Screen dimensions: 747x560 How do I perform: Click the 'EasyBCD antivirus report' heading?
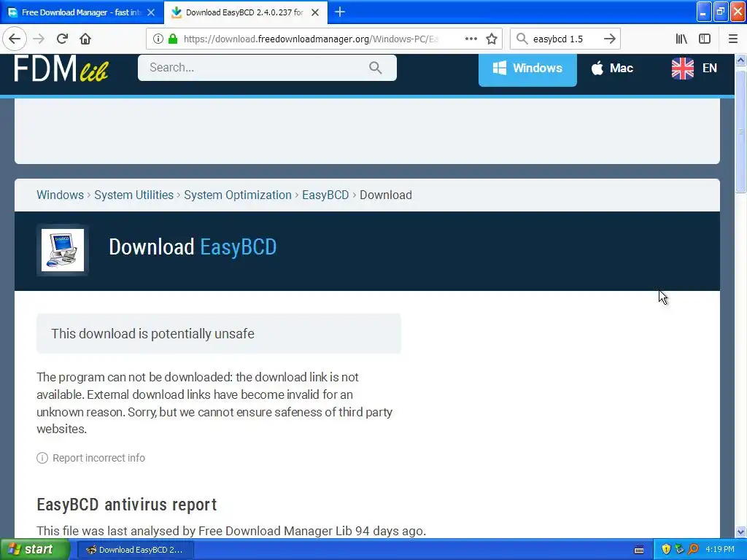tap(127, 505)
